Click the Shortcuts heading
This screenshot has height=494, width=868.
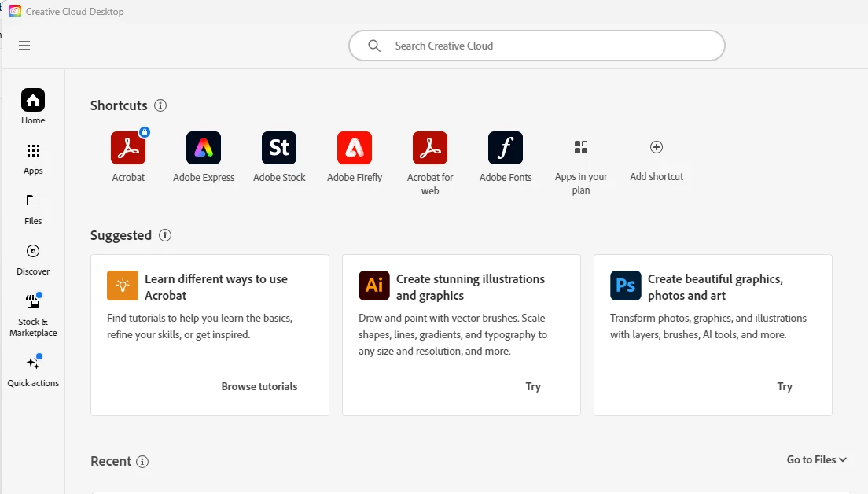coord(119,105)
